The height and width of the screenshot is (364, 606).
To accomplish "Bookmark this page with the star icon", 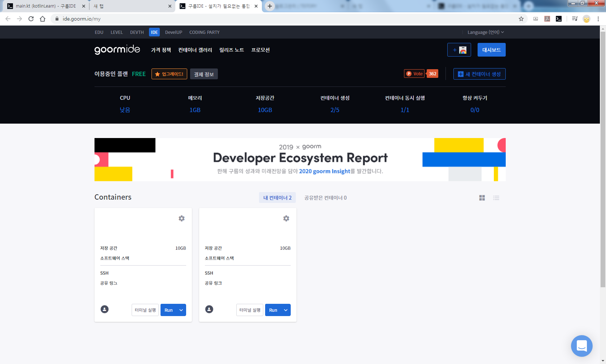I will pos(521,19).
